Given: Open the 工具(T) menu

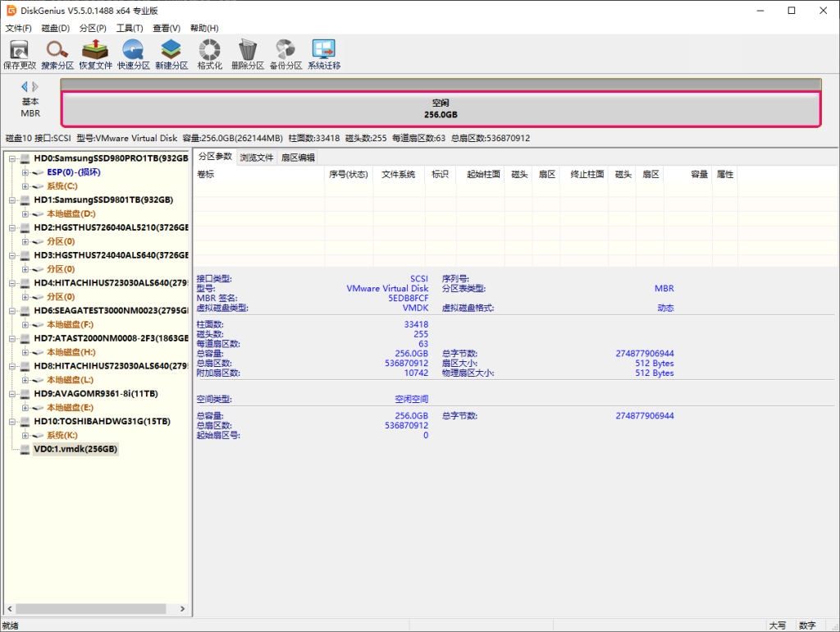Looking at the screenshot, I should pos(129,28).
